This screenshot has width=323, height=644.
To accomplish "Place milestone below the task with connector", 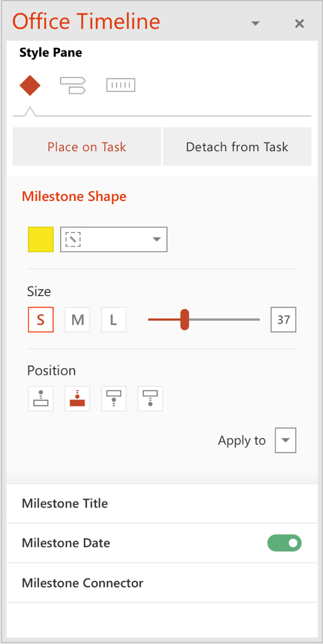I will click(x=114, y=398).
